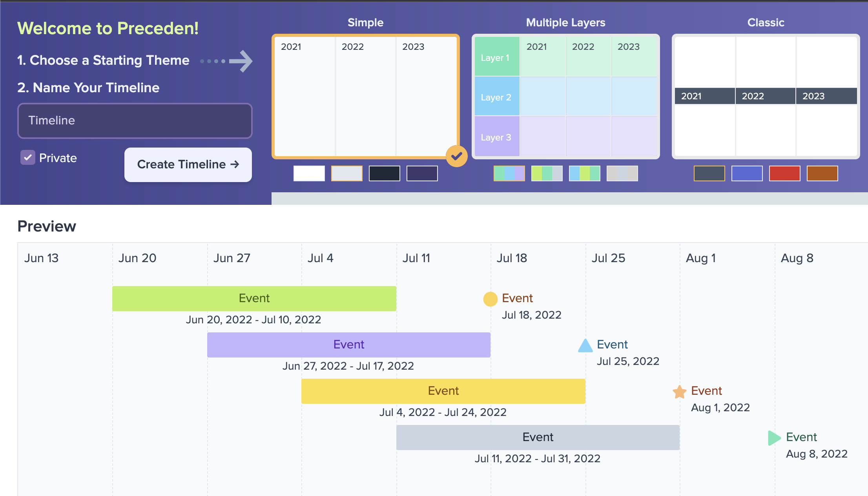Click the green event bar spanning Jun 20 to Jul 10
The image size is (868, 496).
point(254,298)
